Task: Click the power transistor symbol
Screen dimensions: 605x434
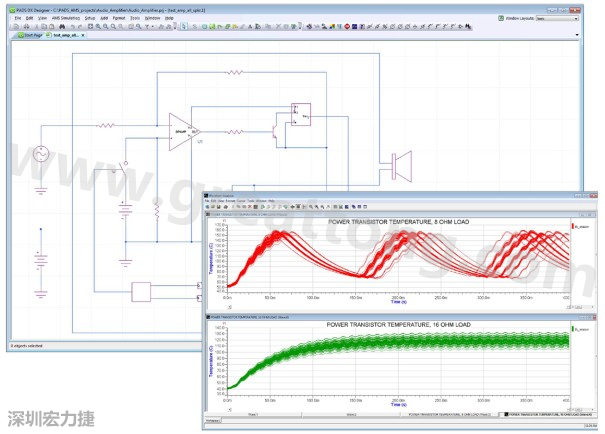Action: [x=276, y=131]
